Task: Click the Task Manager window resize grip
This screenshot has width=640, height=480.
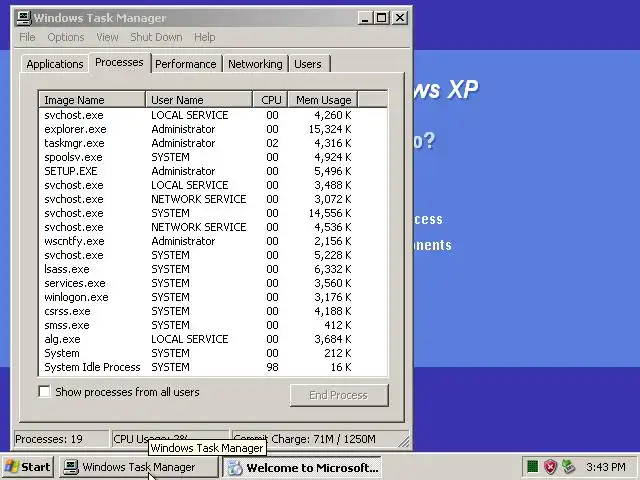Action: click(403, 442)
